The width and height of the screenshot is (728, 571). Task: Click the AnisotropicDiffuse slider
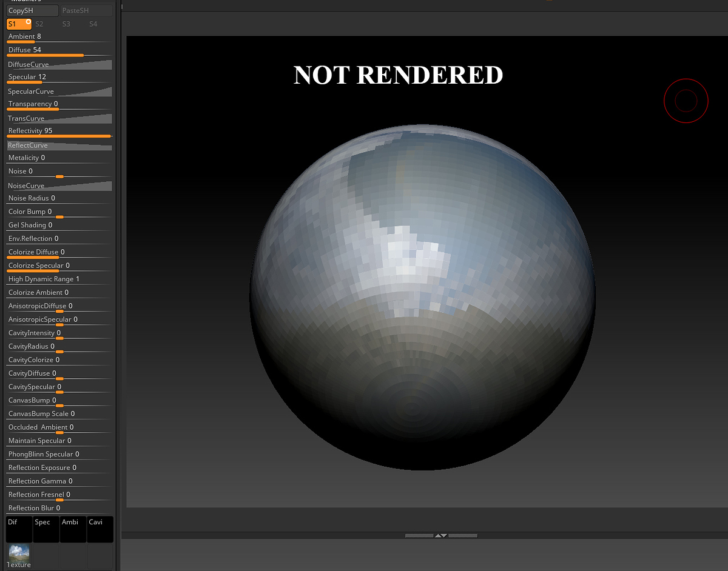[x=59, y=307]
